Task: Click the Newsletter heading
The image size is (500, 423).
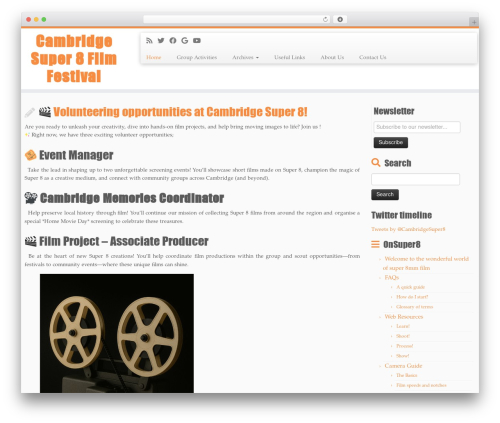Action: pos(394,111)
